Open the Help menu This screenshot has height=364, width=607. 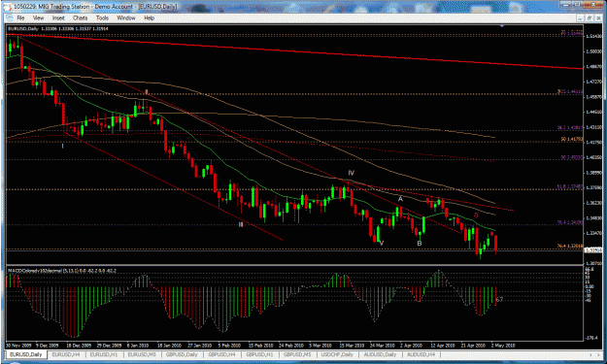coord(149,17)
